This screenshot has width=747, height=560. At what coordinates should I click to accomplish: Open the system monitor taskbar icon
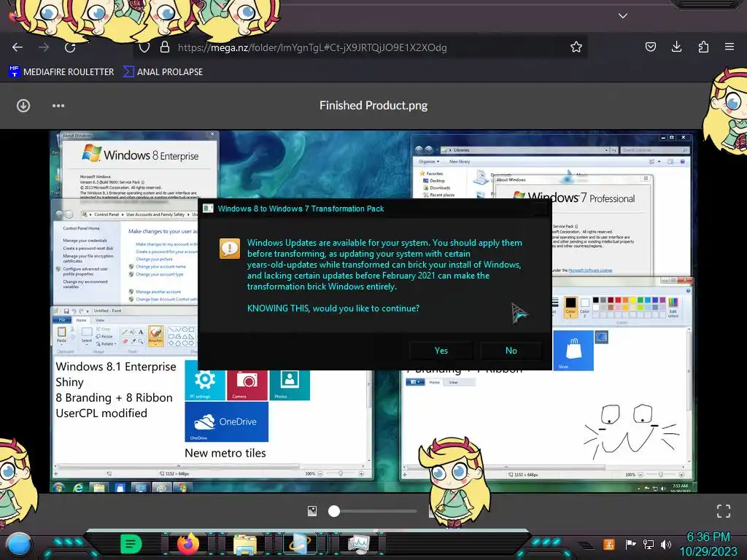point(358,544)
